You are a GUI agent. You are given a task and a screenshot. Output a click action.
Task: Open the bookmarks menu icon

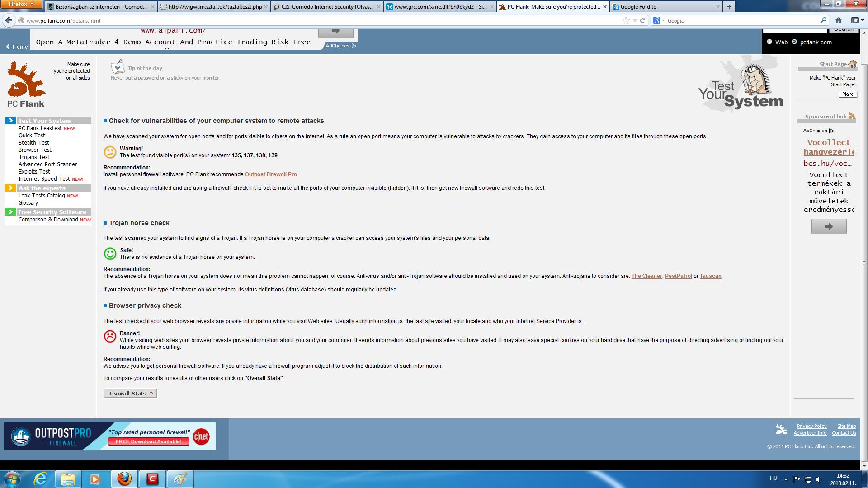(856, 20)
